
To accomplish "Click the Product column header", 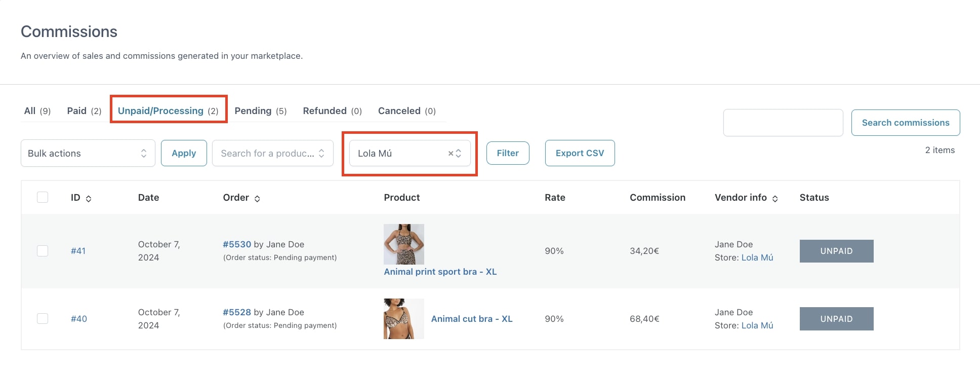I will [x=402, y=197].
